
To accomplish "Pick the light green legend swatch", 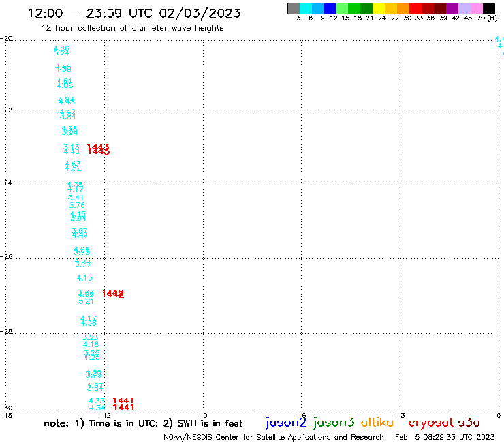I will (342, 8).
